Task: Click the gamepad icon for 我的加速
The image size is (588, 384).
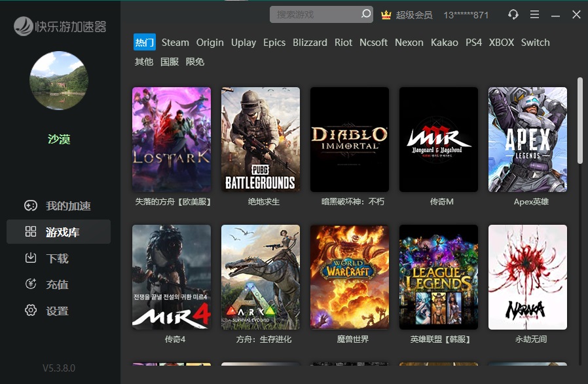Action: click(x=31, y=206)
